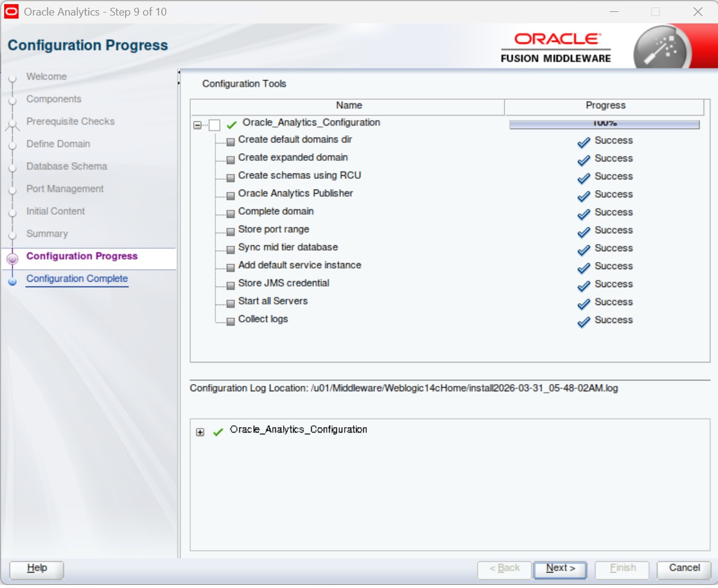This screenshot has height=588, width=718.
Task: Click success checkmark for Sync mid tier database
Action: pos(584,250)
